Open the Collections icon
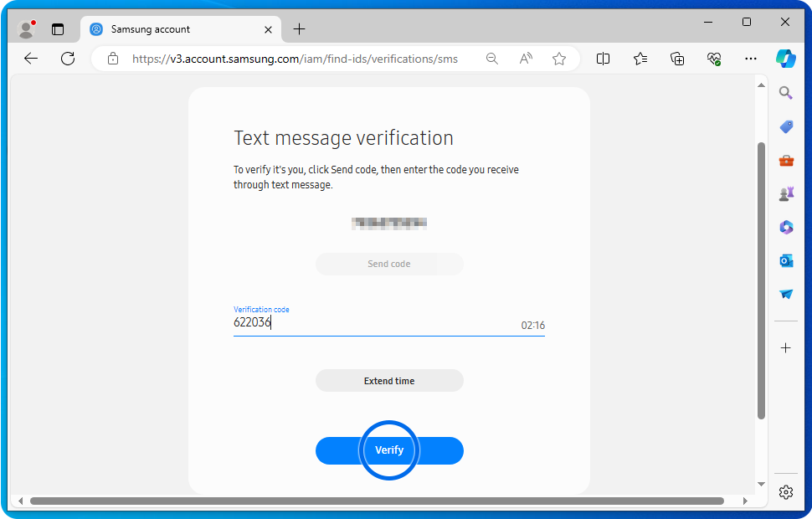Screen dimensions: 812x519 click(677, 59)
